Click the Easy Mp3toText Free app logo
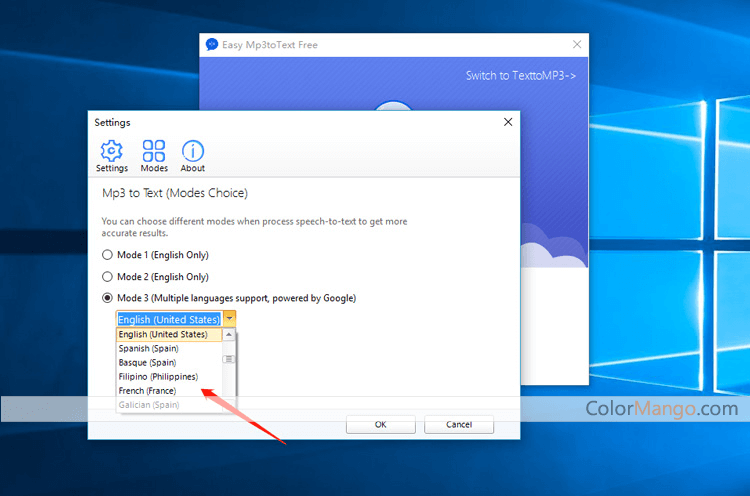The image size is (750, 496). click(211, 44)
